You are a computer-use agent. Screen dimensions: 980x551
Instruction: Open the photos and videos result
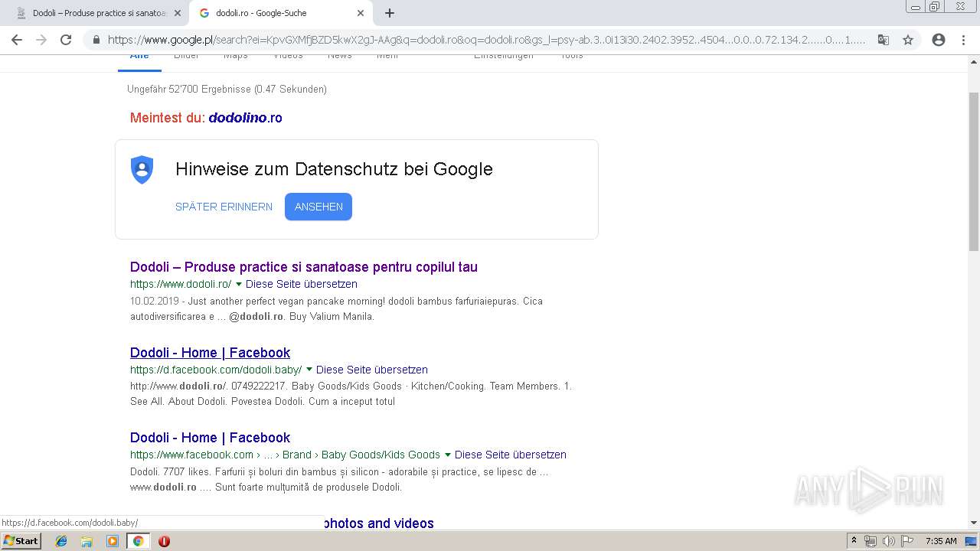tap(379, 523)
